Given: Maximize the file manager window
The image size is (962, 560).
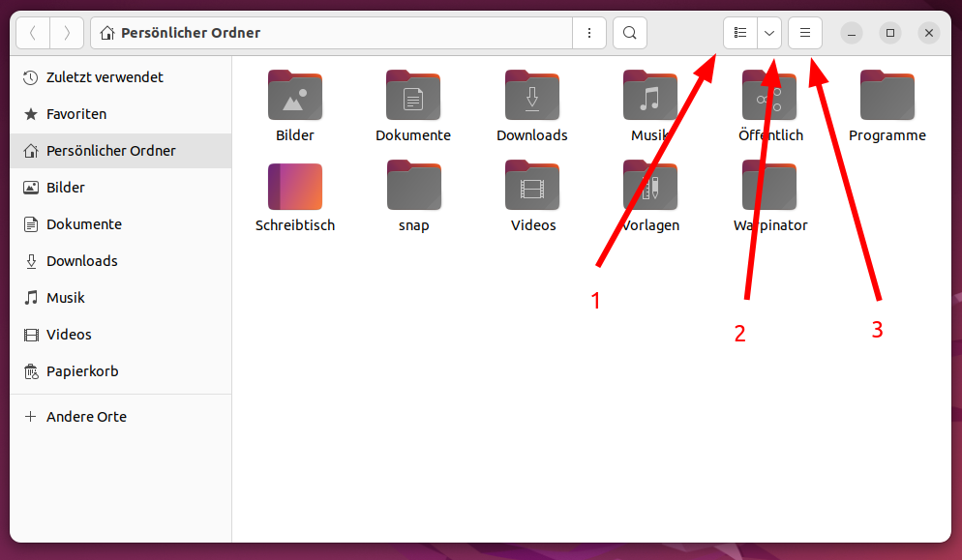Looking at the screenshot, I should pyautogui.click(x=890, y=33).
